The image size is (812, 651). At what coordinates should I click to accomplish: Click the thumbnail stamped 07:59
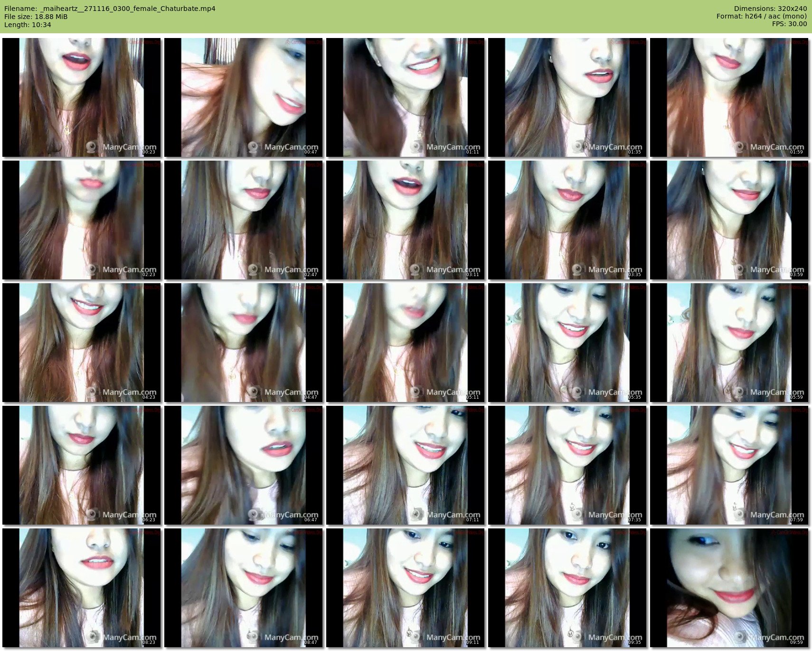[x=729, y=465]
